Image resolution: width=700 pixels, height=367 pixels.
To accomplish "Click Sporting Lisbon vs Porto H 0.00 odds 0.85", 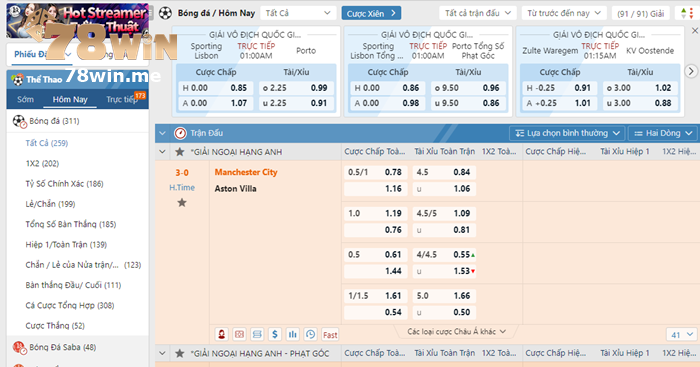I will point(216,88).
